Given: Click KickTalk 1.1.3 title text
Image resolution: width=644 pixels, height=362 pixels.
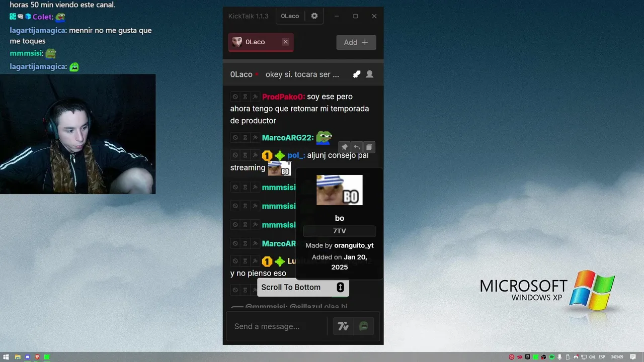Looking at the screenshot, I should [x=249, y=16].
